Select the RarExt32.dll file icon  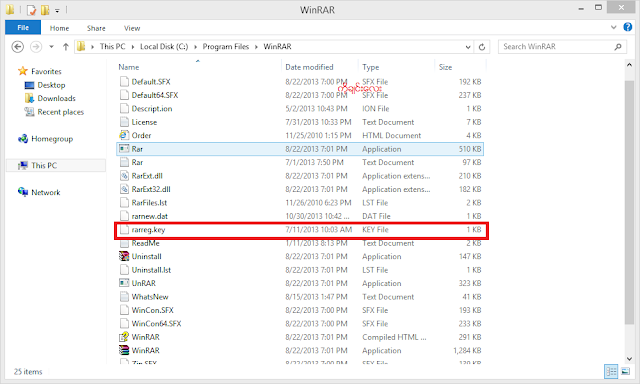pyautogui.click(x=124, y=189)
